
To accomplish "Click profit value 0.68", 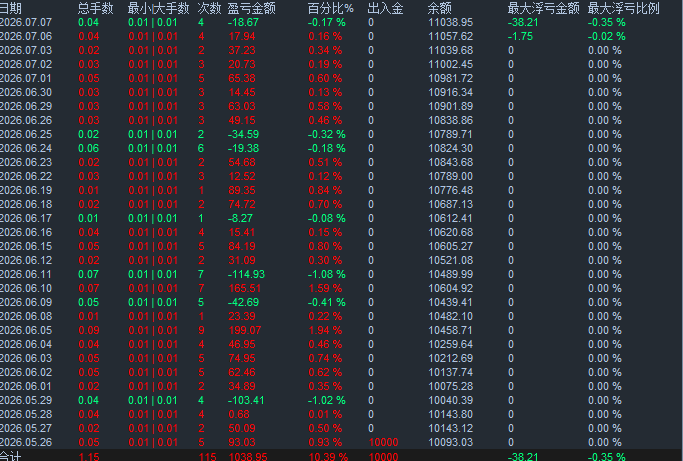I will pos(239,414).
